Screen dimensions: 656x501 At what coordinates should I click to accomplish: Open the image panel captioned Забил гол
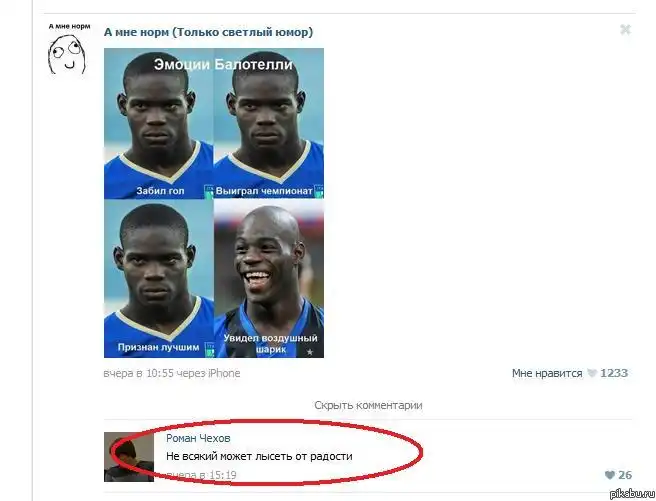coord(159,123)
